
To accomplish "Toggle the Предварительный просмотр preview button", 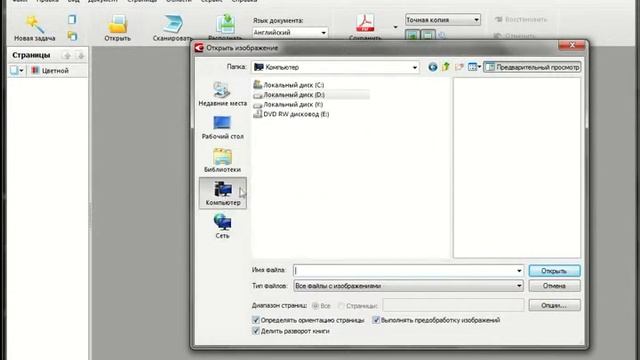I will (x=532, y=67).
